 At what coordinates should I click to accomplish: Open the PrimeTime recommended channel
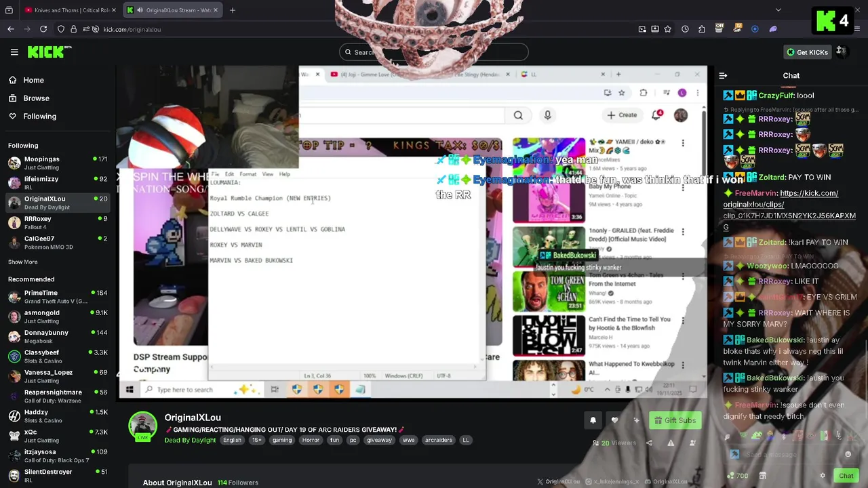point(58,297)
